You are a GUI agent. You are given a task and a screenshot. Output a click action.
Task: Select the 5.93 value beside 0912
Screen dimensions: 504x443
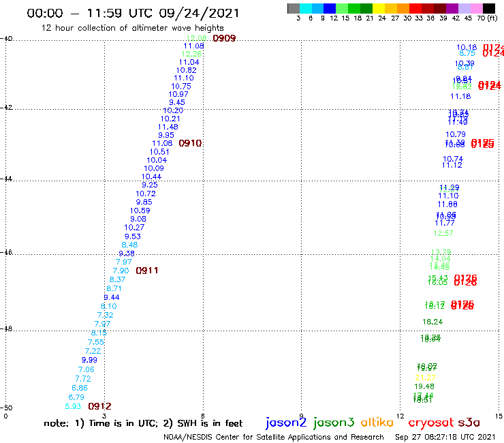click(73, 407)
